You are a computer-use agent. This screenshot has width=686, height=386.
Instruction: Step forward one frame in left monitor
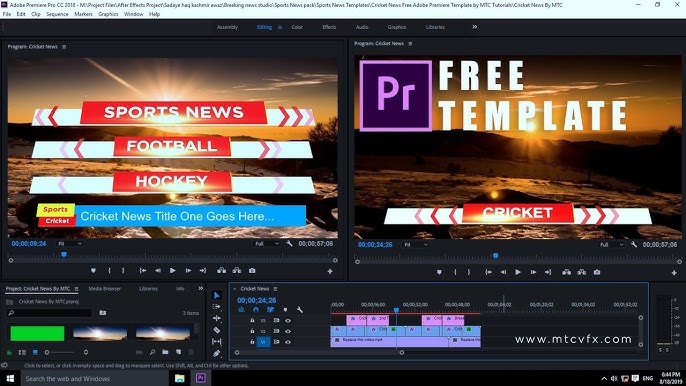[188, 271]
